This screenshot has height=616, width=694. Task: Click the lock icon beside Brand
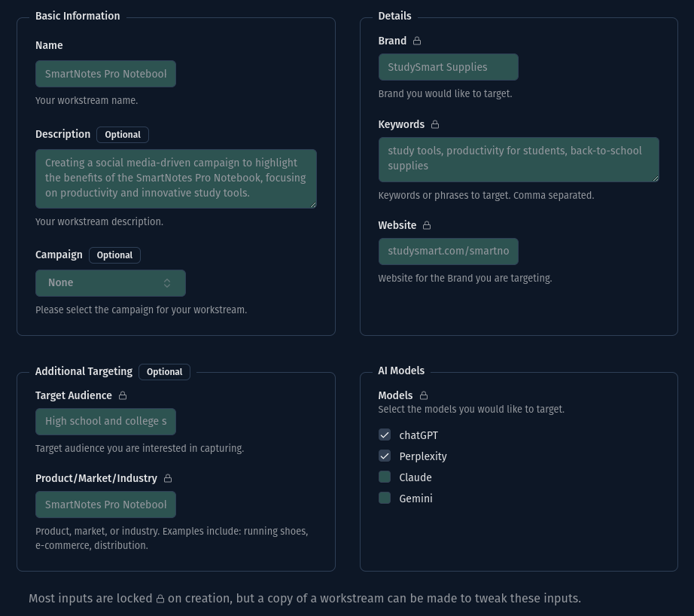point(417,41)
